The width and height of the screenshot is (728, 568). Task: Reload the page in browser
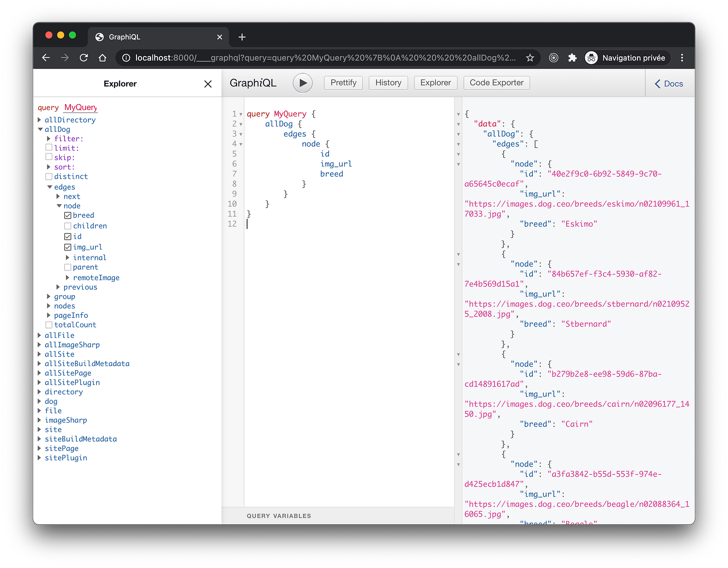pos(84,58)
